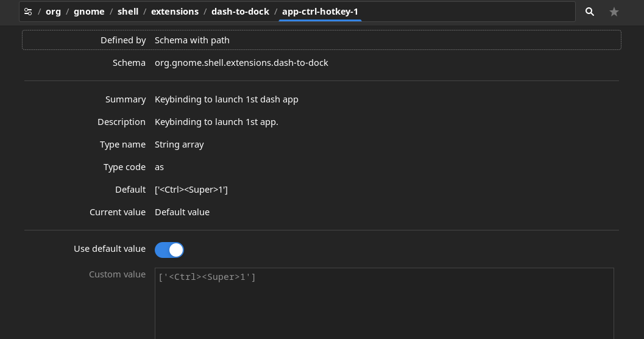Go to the gnome path segment
644x339 pixels.
click(89, 12)
